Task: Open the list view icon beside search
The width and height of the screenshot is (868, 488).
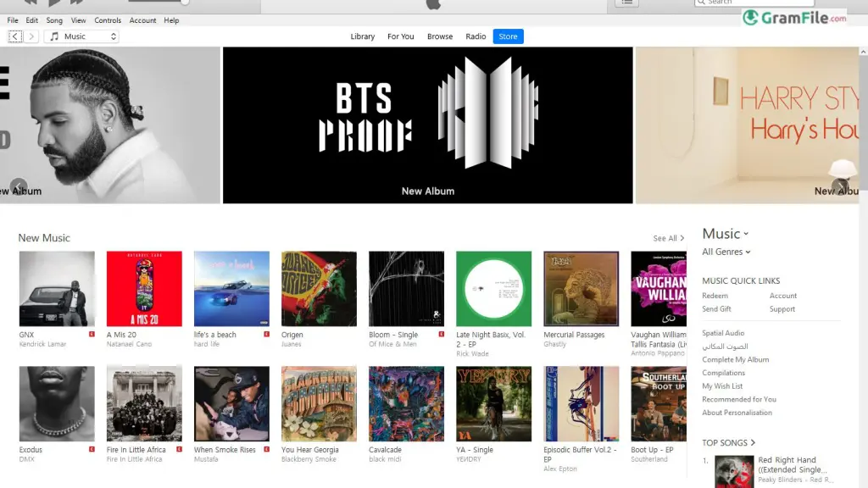Action: point(626,3)
